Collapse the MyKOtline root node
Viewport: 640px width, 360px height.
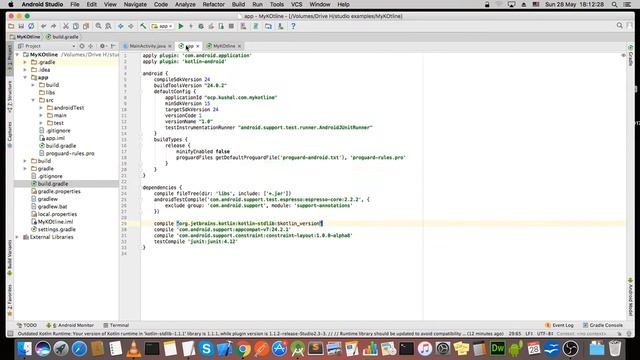[18, 54]
